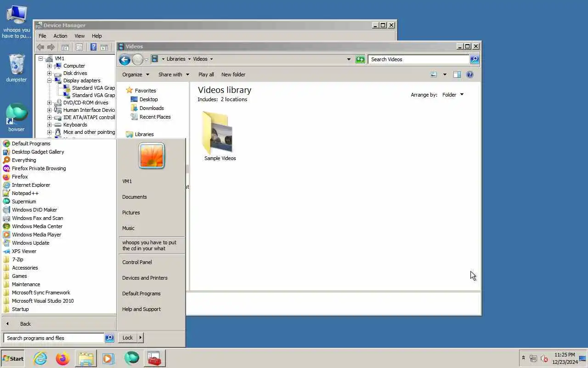Open the Lock options arrow in Start menu
588x368 pixels.
click(x=140, y=338)
